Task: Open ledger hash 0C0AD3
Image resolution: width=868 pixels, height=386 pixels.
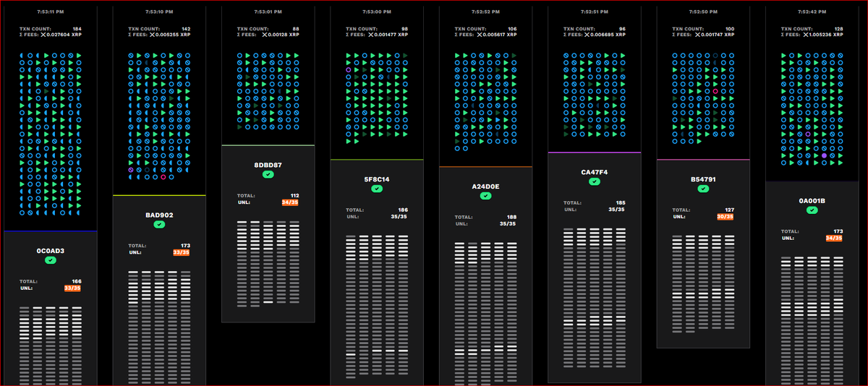Action: (x=51, y=251)
